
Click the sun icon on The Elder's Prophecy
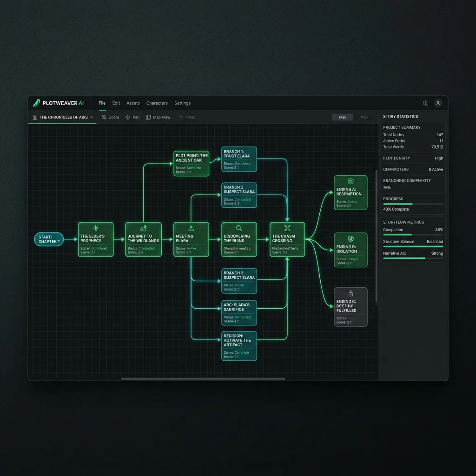tap(96, 228)
